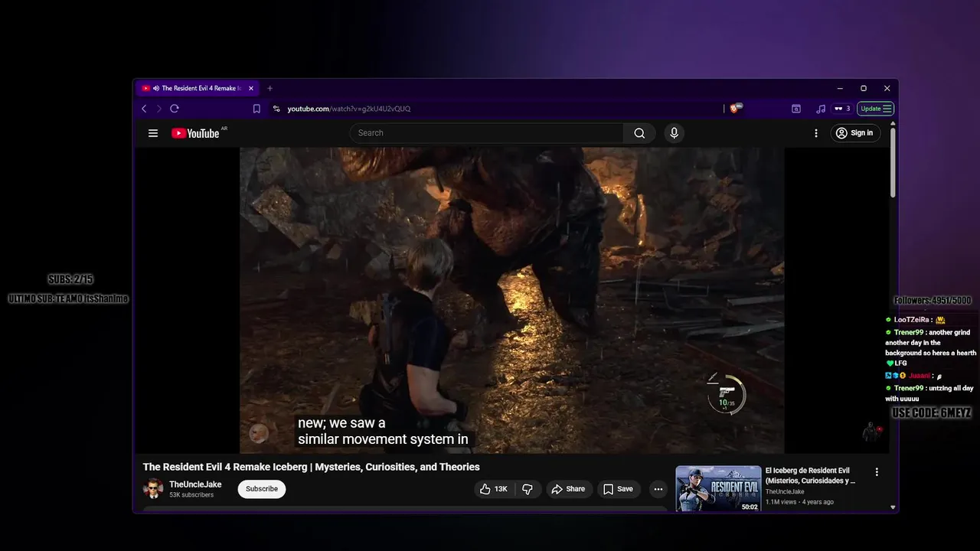Image resolution: width=980 pixels, height=551 pixels.
Task: Click the browser forward arrow
Action: click(159, 109)
